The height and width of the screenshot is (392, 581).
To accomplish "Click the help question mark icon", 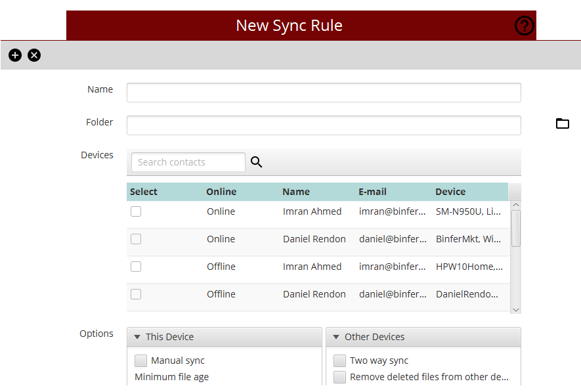I will (x=525, y=26).
